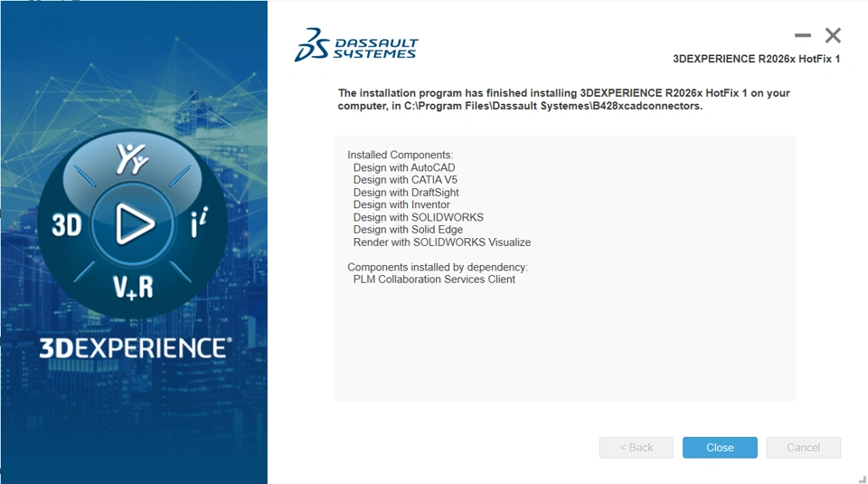The image size is (868, 484).
Task: Select 'Design with Solid Edge' line
Action: tap(408, 229)
